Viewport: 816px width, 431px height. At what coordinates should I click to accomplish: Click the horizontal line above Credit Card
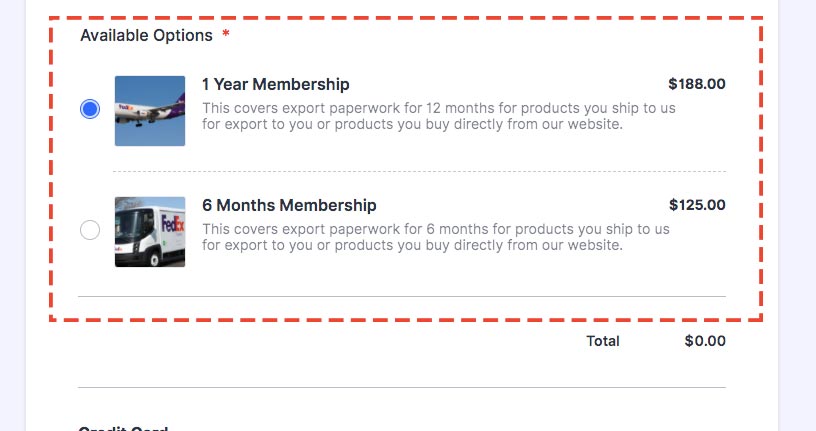[401, 387]
